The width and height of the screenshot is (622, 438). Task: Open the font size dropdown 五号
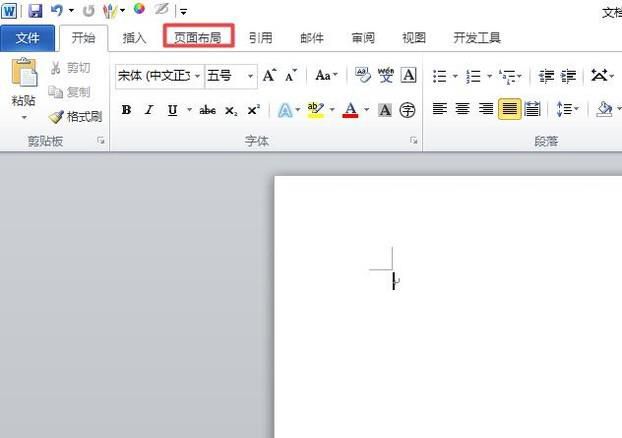click(x=230, y=76)
